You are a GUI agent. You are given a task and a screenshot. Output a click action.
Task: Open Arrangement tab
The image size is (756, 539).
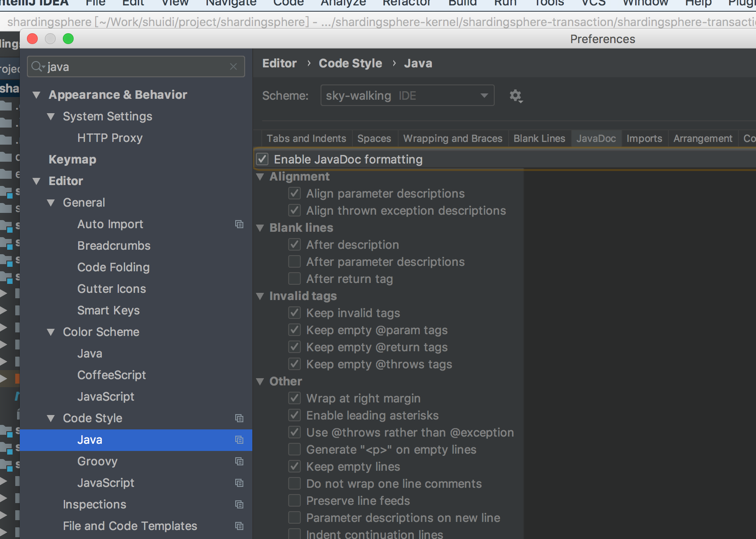703,138
